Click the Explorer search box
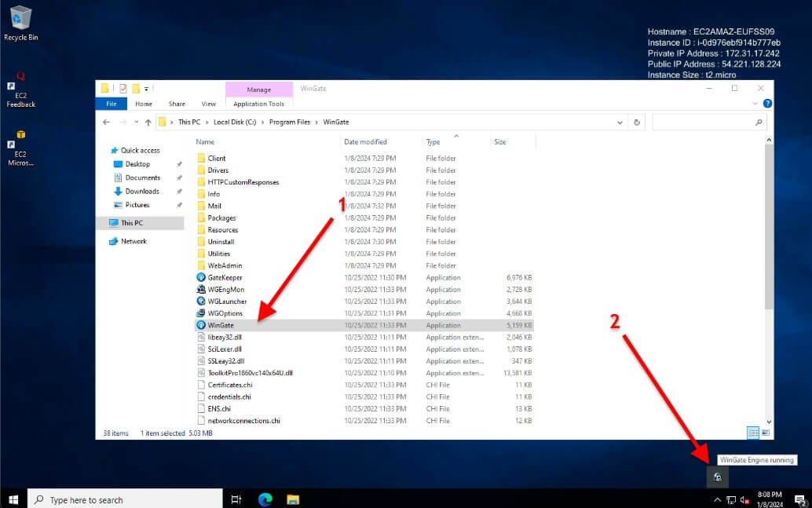 pyautogui.click(x=708, y=122)
